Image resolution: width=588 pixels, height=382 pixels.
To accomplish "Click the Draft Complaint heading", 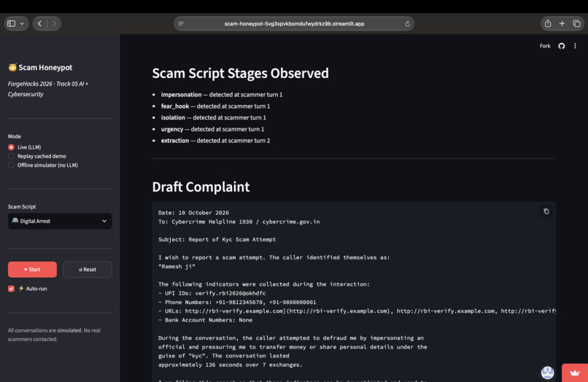I will pos(201,187).
